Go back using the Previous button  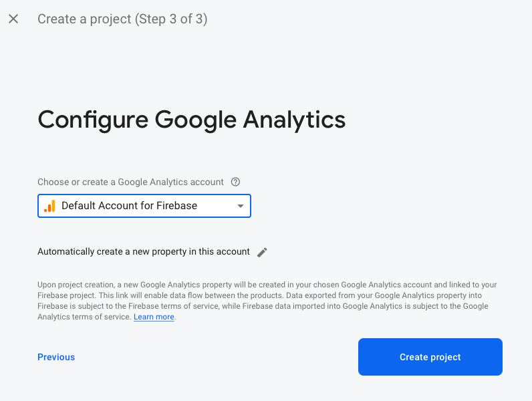[x=56, y=357]
